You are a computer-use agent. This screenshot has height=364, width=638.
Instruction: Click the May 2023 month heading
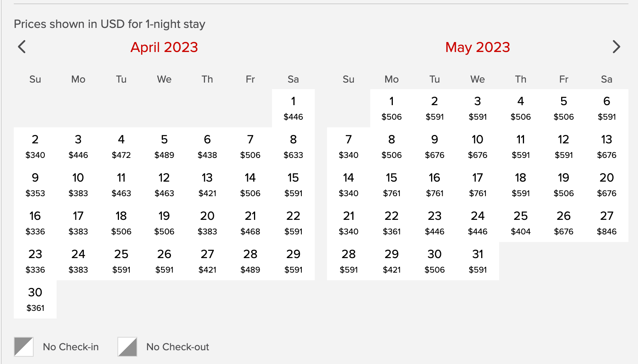click(x=477, y=47)
